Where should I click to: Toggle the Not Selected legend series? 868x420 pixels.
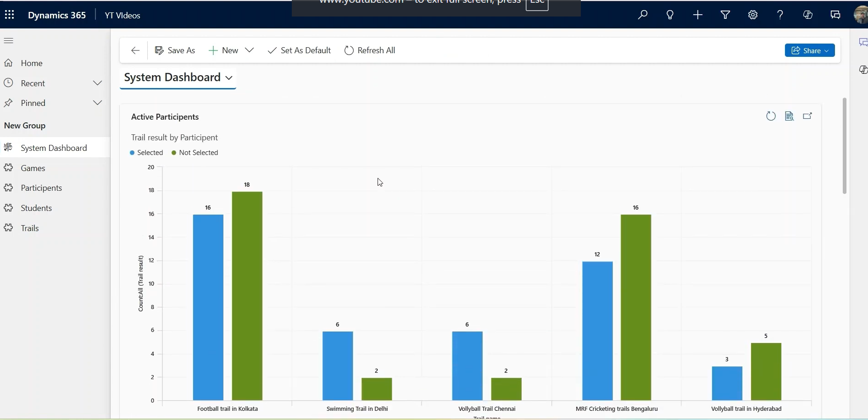[195, 153]
